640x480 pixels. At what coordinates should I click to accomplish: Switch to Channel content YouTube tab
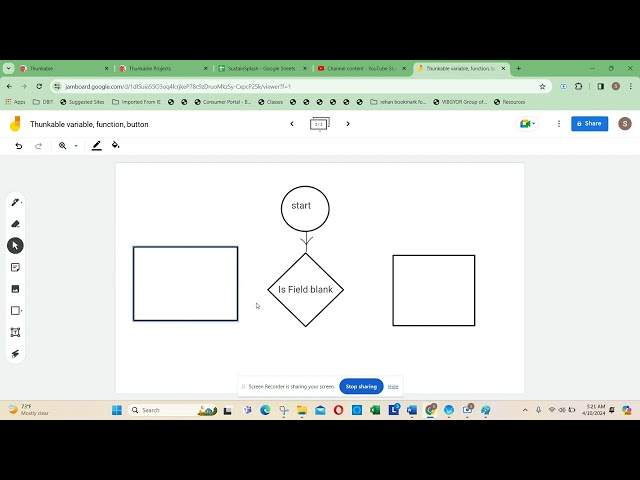point(361,69)
